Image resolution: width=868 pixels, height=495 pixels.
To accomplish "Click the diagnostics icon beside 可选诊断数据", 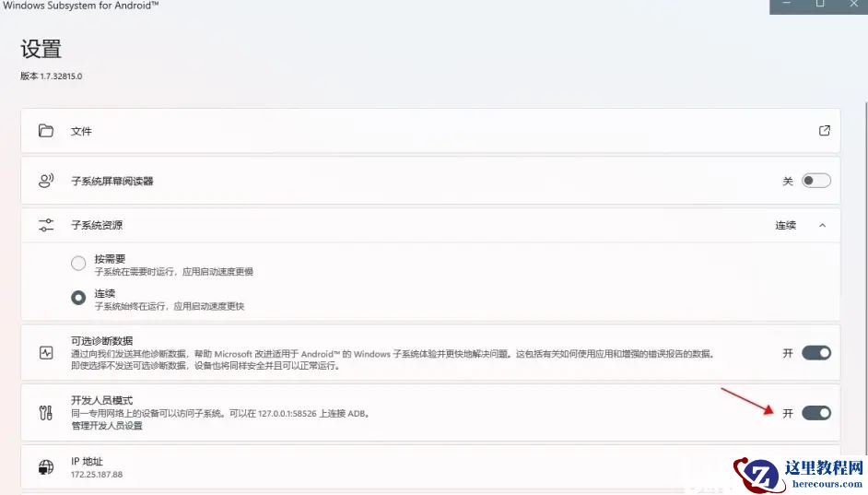I will pos(46,353).
